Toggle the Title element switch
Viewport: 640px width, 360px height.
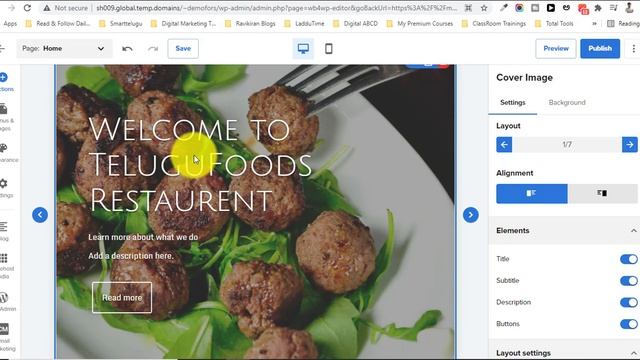pyautogui.click(x=629, y=259)
